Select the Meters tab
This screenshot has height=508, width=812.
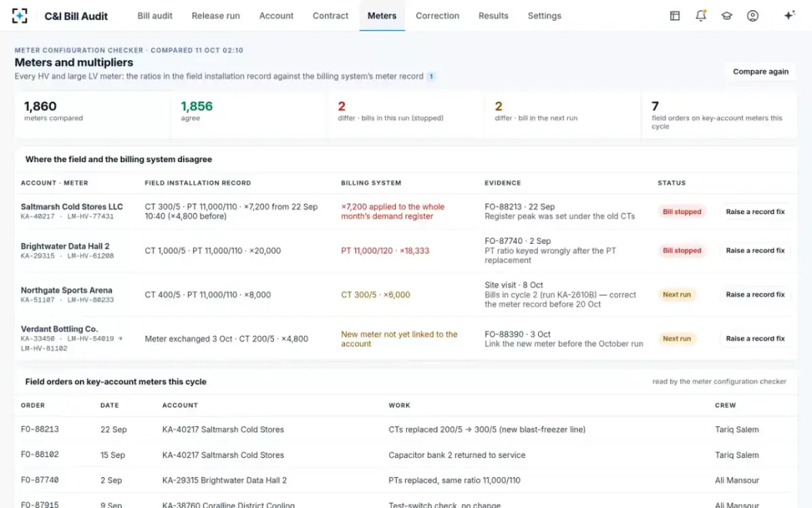pyautogui.click(x=382, y=16)
